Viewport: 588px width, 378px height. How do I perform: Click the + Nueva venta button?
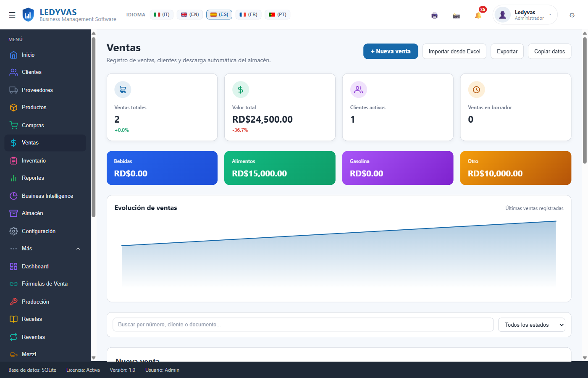391,51
